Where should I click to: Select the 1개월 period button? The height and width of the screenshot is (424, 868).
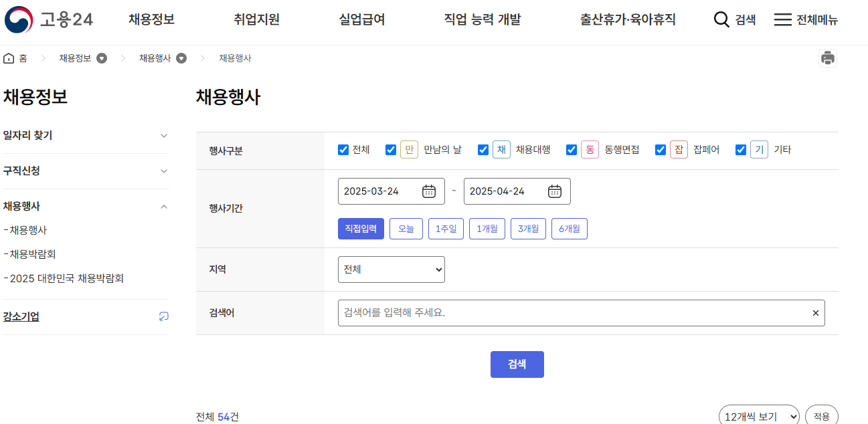click(x=487, y=228)
